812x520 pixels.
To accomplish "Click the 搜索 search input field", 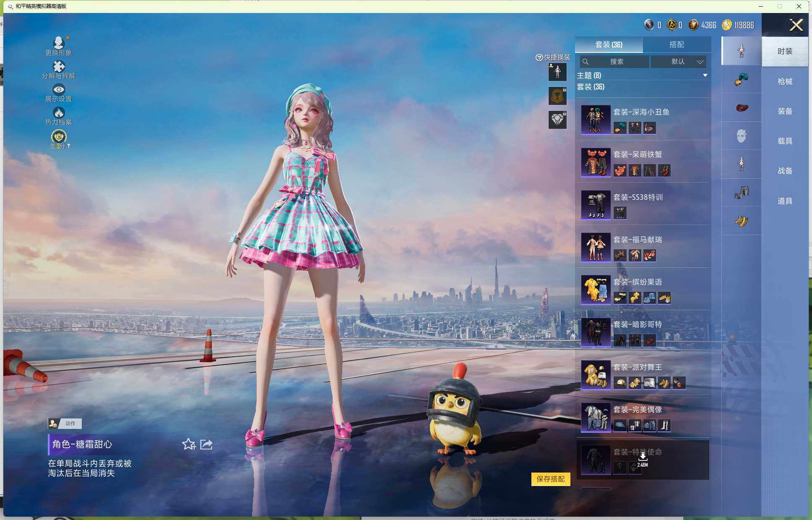I will 616,62.
